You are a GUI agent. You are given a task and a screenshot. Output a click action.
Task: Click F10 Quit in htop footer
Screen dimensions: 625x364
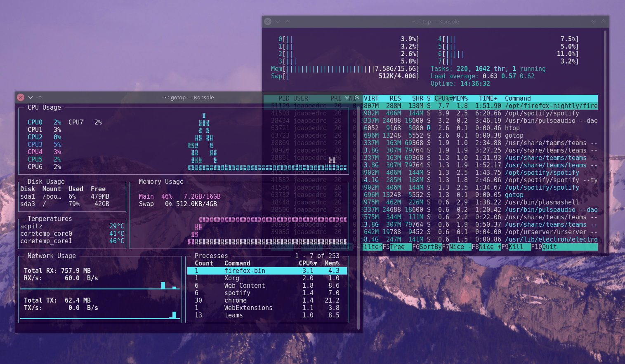pos(544,247)
